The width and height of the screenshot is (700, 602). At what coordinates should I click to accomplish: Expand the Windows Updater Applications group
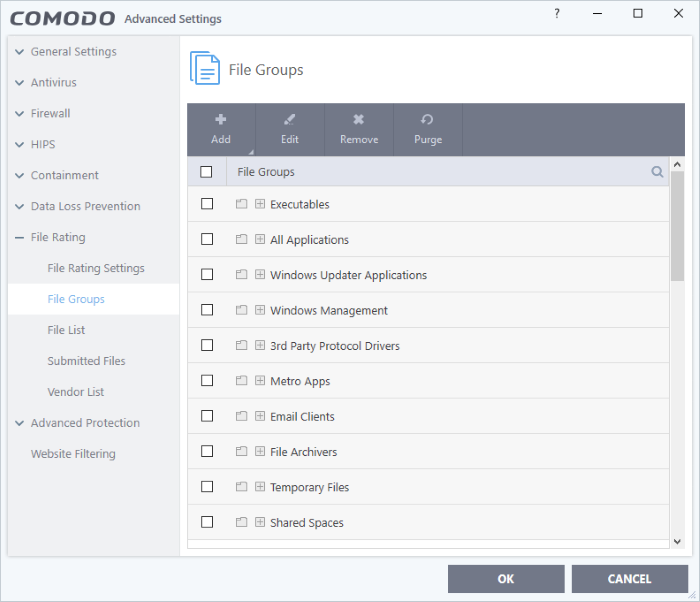[260, 274]
